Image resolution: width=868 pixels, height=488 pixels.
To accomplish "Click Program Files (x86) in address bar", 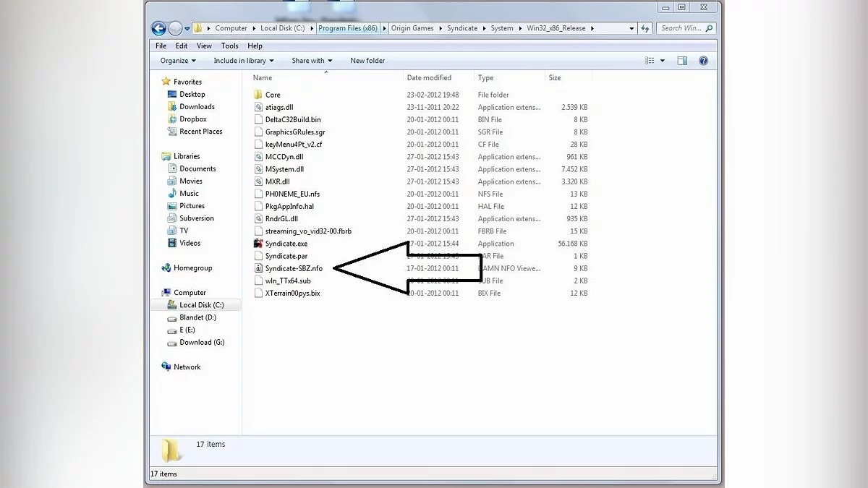I will pyautogui.click(x=348, y=28).
